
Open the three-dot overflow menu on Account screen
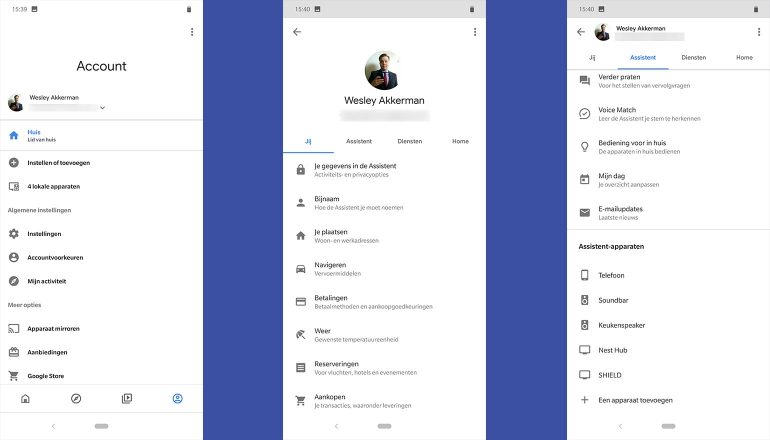coord(192,32)
